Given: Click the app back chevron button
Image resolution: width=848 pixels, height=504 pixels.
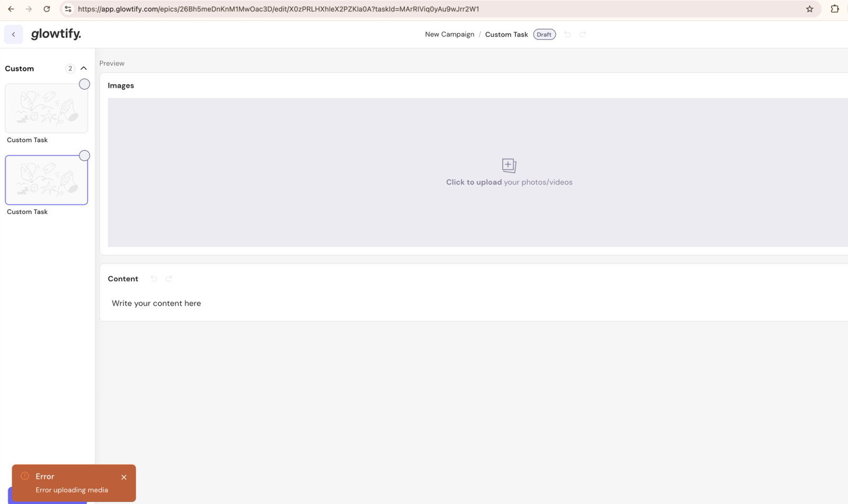Looking at the screenshot, I should [14, 34].
